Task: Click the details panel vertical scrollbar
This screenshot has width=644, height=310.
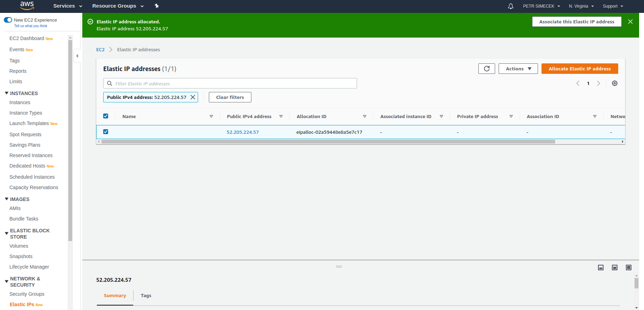Action: [636, 283]
